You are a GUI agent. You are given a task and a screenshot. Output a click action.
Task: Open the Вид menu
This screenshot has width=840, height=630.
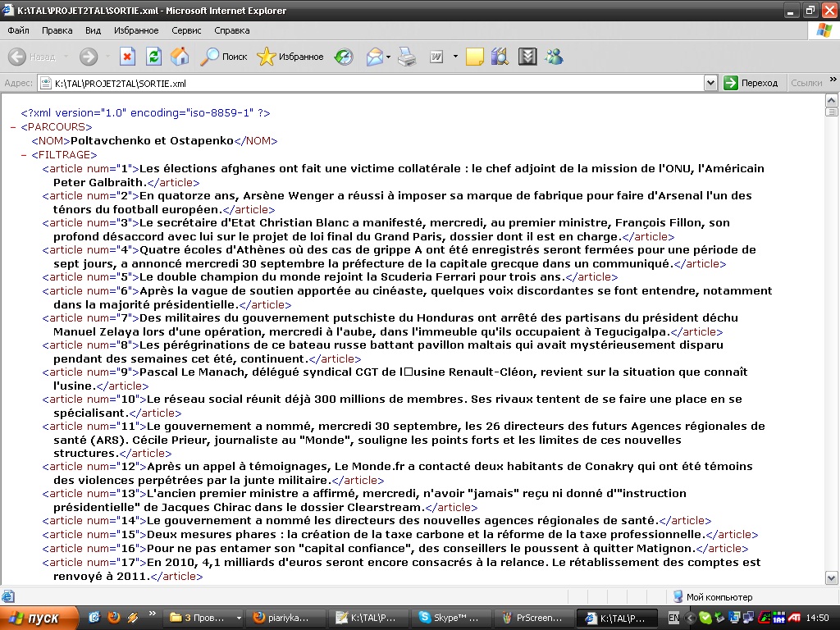pos(93,30)
